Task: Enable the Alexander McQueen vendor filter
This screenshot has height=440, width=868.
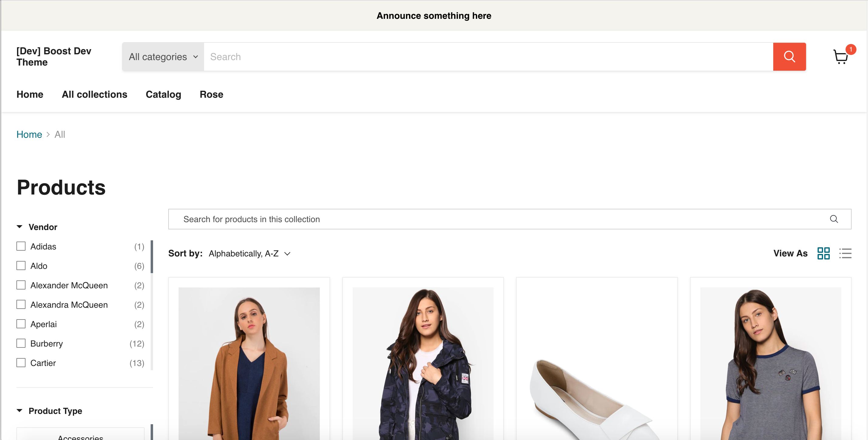Action: (x=21, y=285)
